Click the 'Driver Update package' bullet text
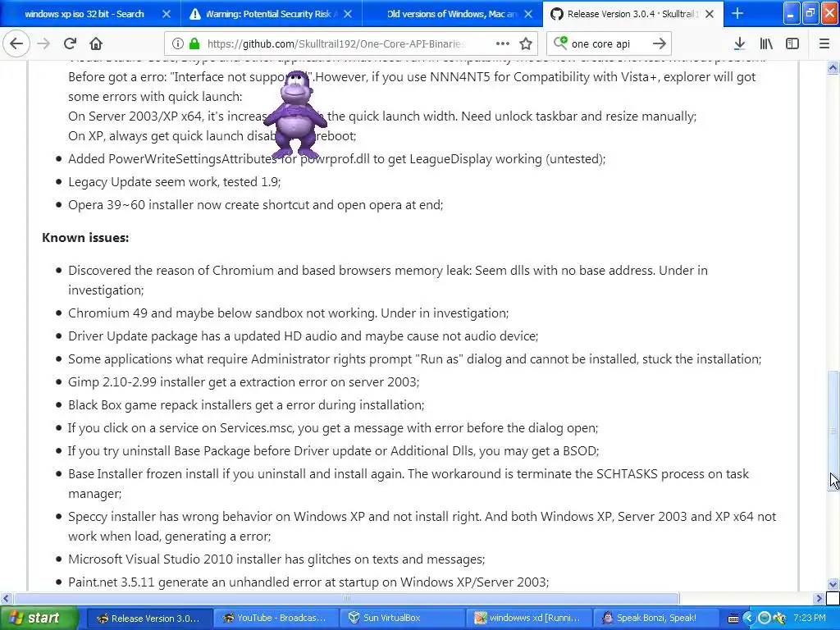Image resolution: width=840 pixels, height=630 pixels. [x=304, y=336]
